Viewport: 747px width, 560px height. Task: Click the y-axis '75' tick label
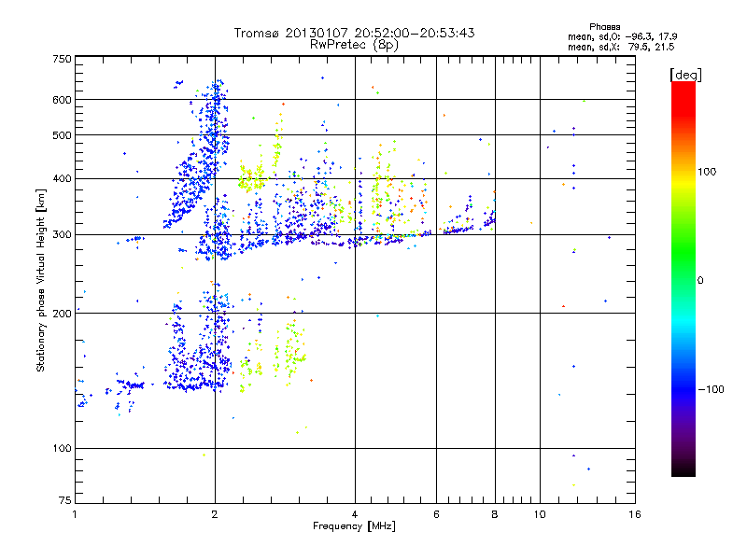(65, 500)
